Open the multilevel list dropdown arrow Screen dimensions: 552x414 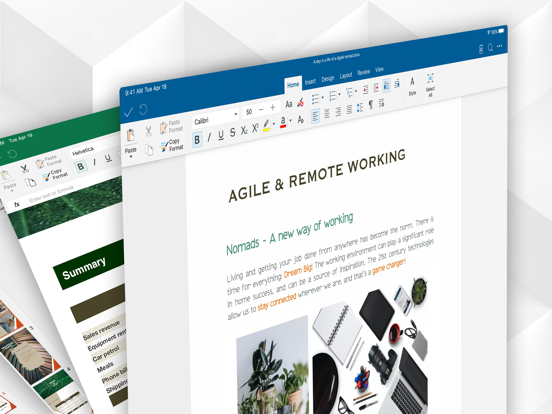[356, 91]
